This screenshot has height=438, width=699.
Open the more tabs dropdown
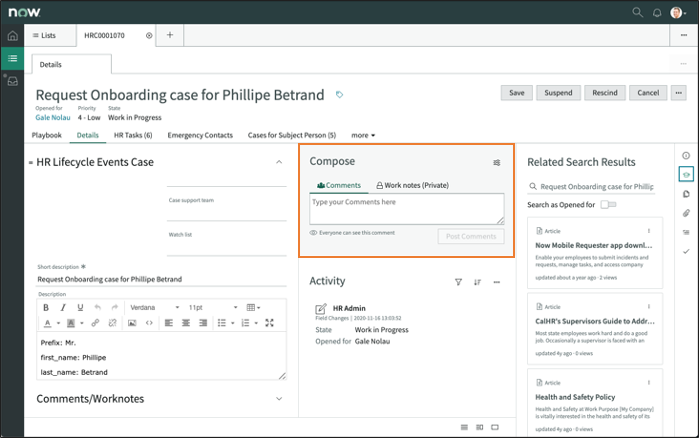pos(363,135)
